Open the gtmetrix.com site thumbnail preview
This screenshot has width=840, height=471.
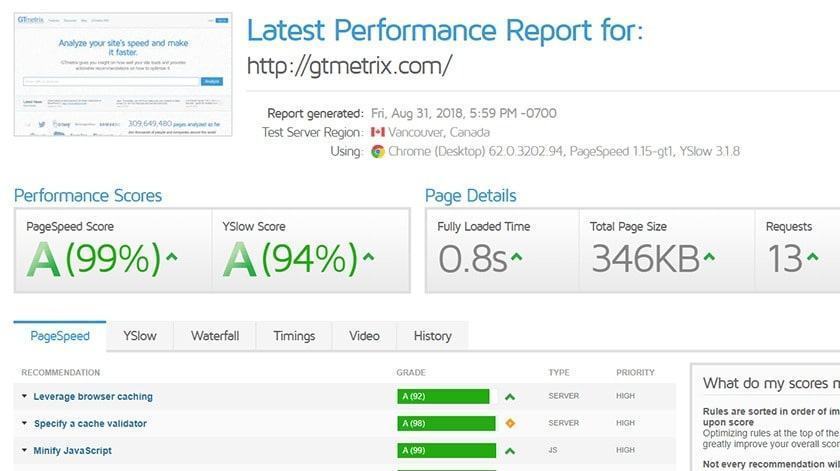[123, 74]
